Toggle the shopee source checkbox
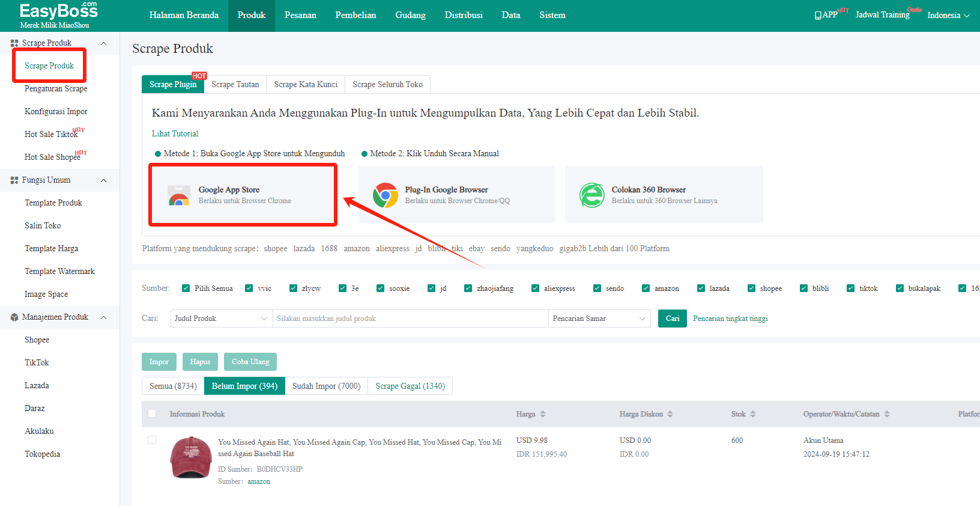This screenshot has height=506, width=980. 751,288
